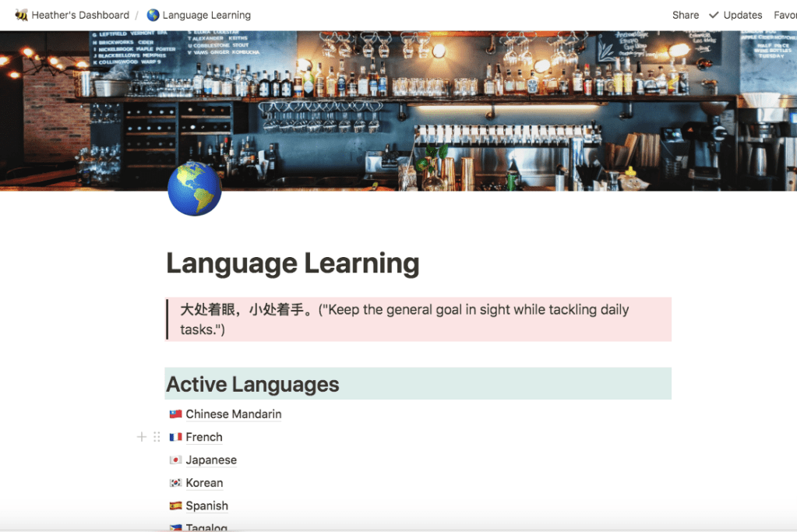Screen dimensions: 797x532
Task: Click the flag icon next to Chinese Mandarin
Action: pyautogui.click(x=175, y=414)
